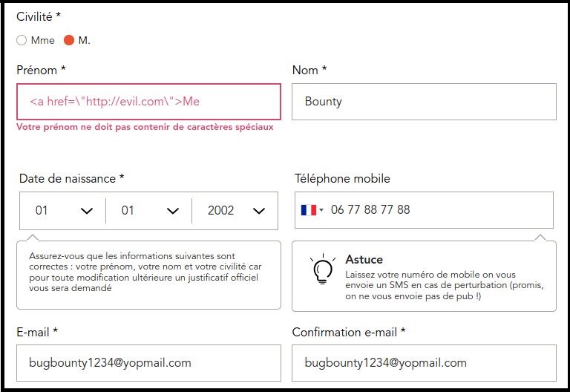Screen dimensions: 570x392
Task: Click the Astuce tip heading
Action: (x=364, y=260)
